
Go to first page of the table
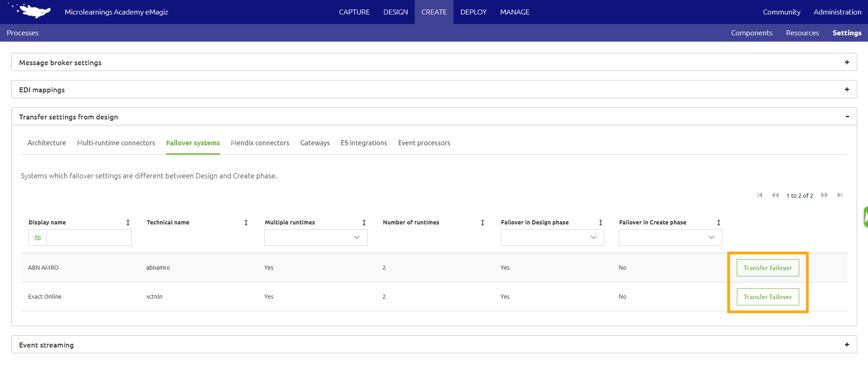click(x=760, y=195)
